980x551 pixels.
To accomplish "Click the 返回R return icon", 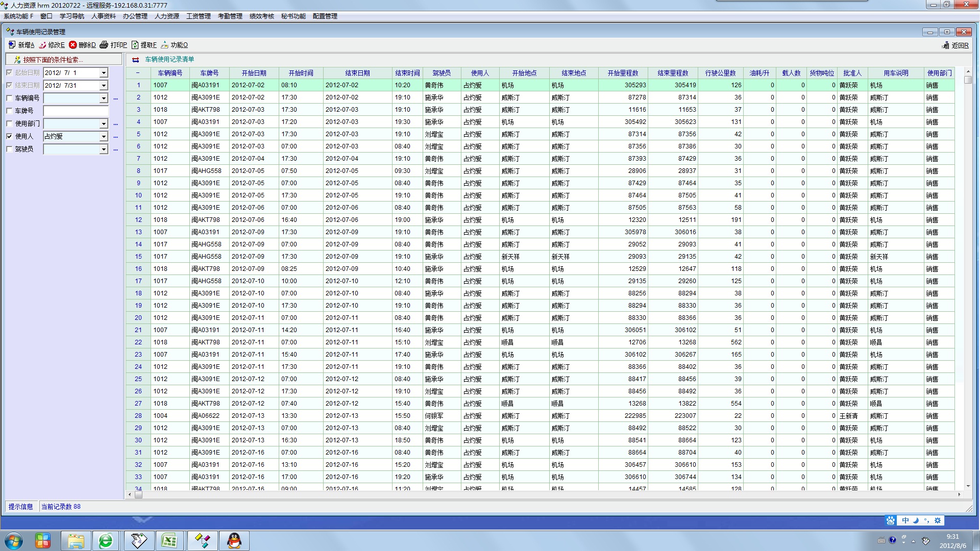I will click(x=945, y=45).
